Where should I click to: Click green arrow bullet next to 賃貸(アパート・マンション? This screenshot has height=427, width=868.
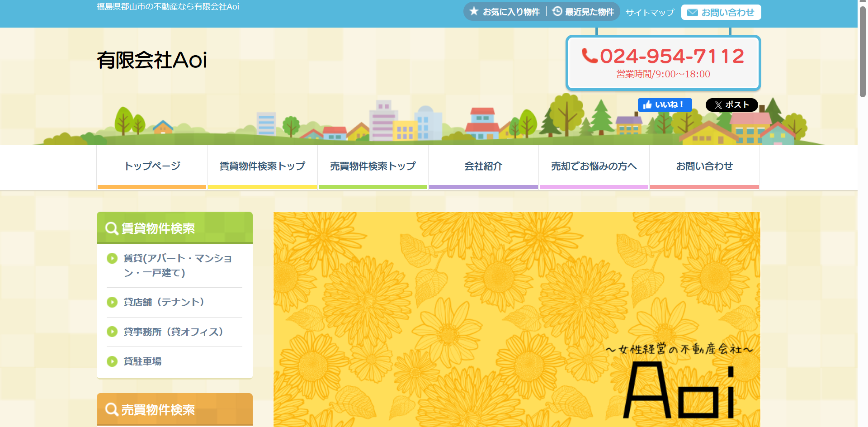112,258
